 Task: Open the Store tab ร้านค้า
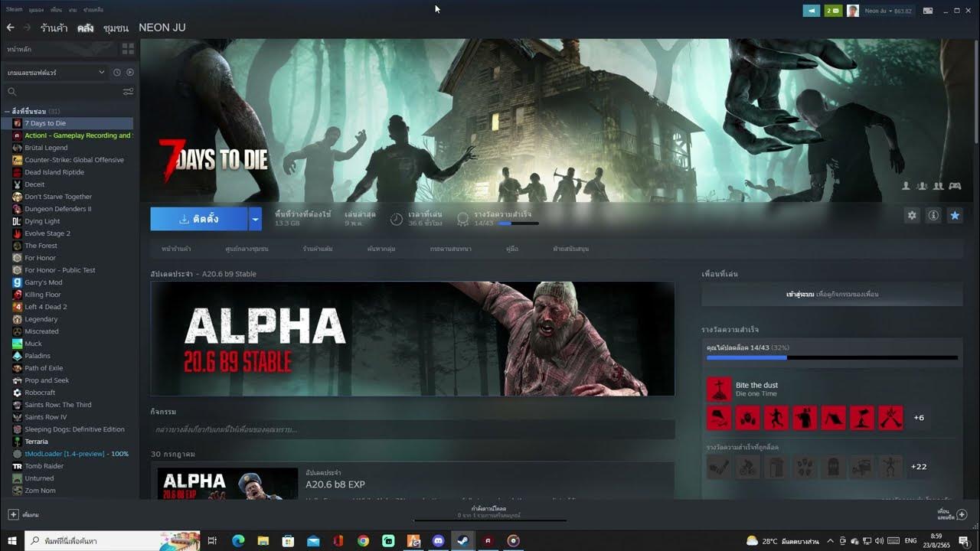tap(54, 28)
